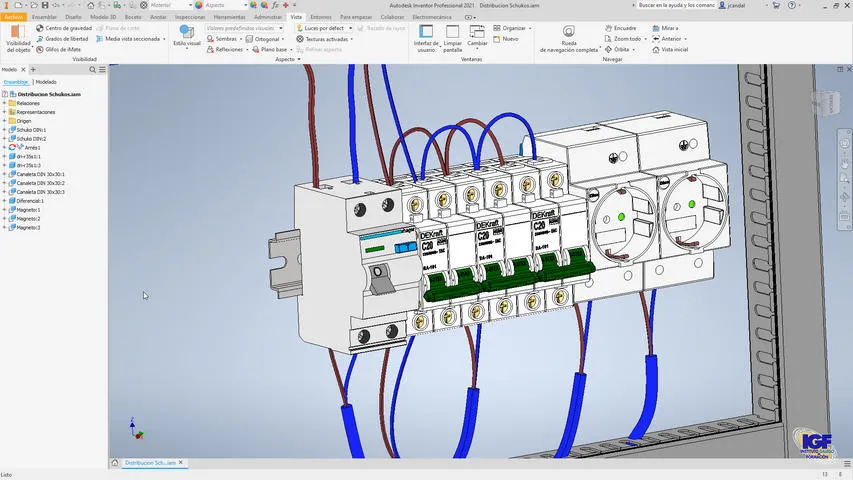Toggle Texturas activadas
This screenshot has width=853, height=480.
coord(322,39)
